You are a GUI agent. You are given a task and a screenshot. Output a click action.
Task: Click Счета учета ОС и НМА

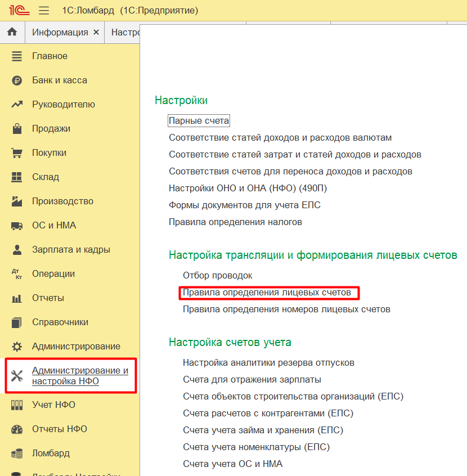(232, 464)
